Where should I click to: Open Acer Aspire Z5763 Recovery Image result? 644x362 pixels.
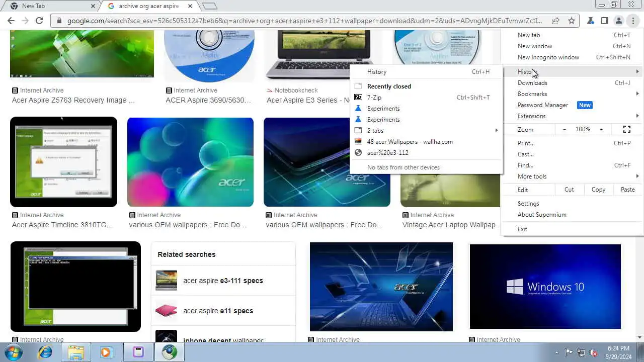(73, 100)
